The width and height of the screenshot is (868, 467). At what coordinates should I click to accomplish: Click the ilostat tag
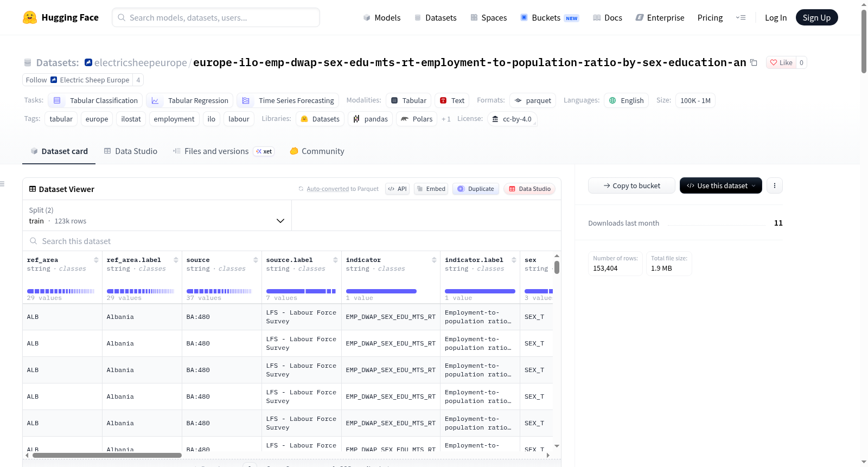[x=131, y=119]
